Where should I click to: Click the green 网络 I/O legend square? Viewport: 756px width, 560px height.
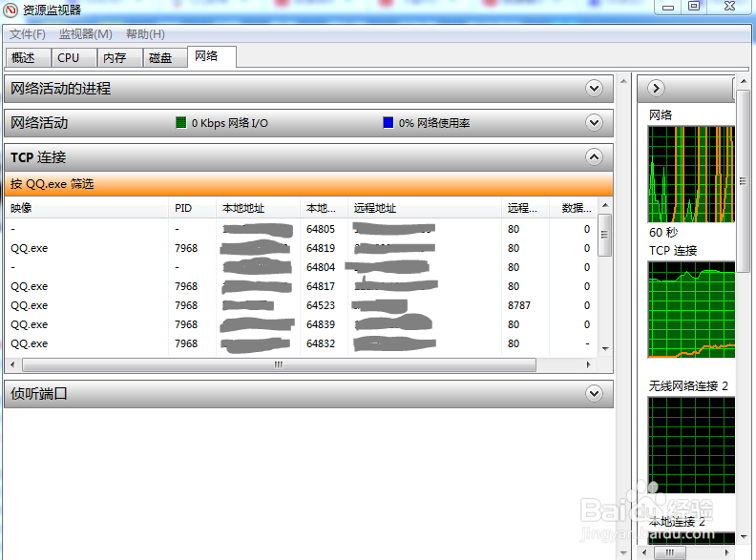pos(180,122)
